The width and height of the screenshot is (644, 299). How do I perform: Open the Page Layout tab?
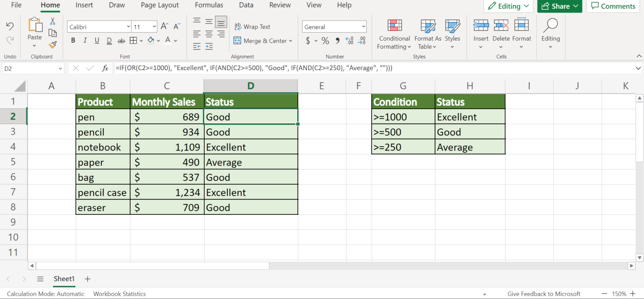pyautogui.click(x=160, y=5)
